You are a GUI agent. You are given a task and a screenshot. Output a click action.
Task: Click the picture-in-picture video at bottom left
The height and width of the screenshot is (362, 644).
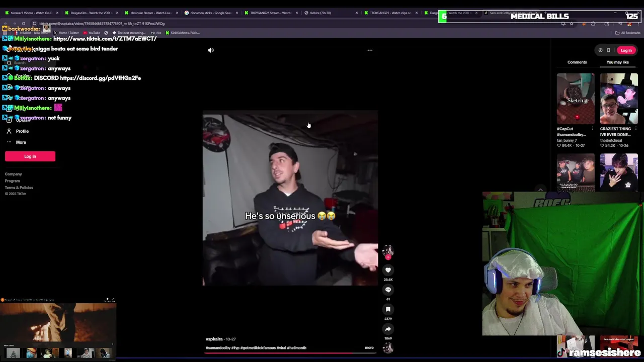tap(58, 322)
